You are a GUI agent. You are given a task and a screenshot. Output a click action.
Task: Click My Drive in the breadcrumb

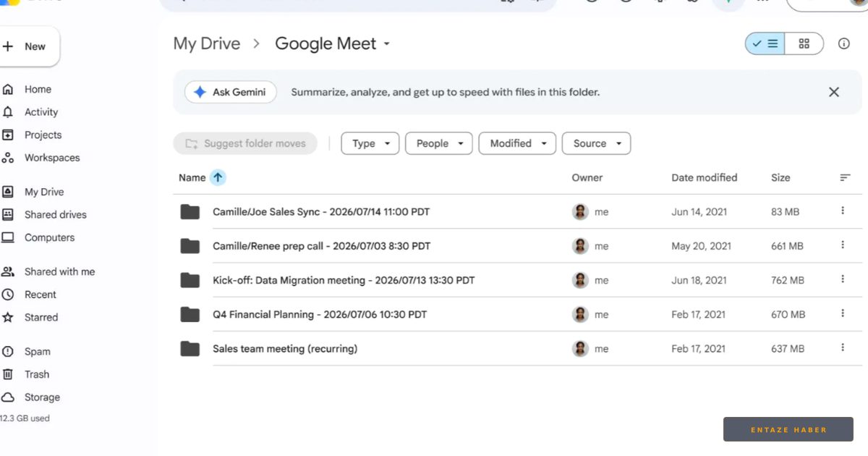pos(207,43)
